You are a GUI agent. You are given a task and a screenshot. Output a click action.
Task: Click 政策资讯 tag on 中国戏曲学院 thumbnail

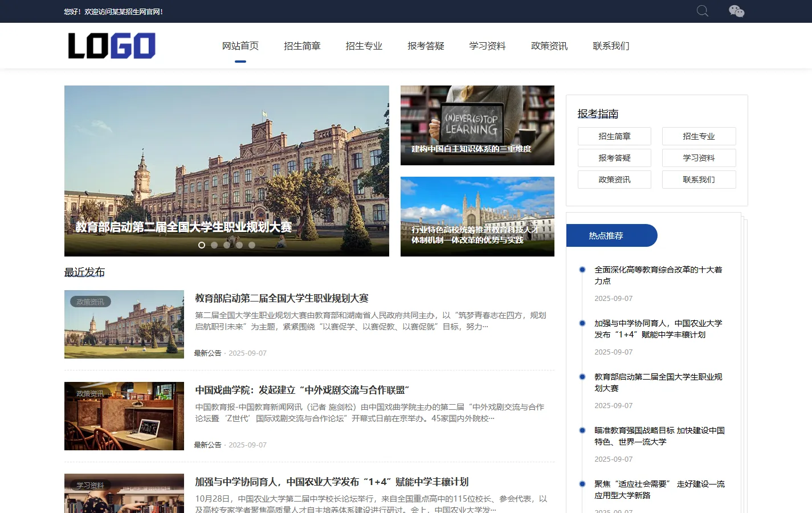click(90, 394)
